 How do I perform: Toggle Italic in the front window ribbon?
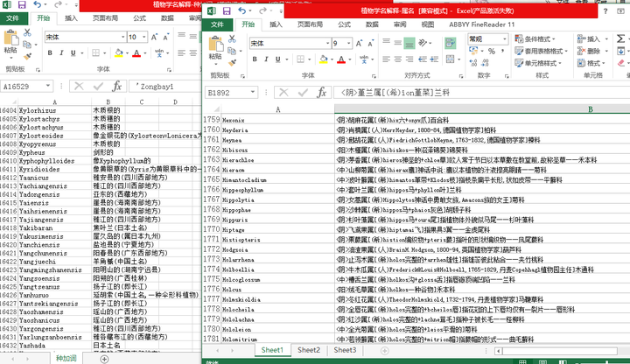tap(266, 59)
